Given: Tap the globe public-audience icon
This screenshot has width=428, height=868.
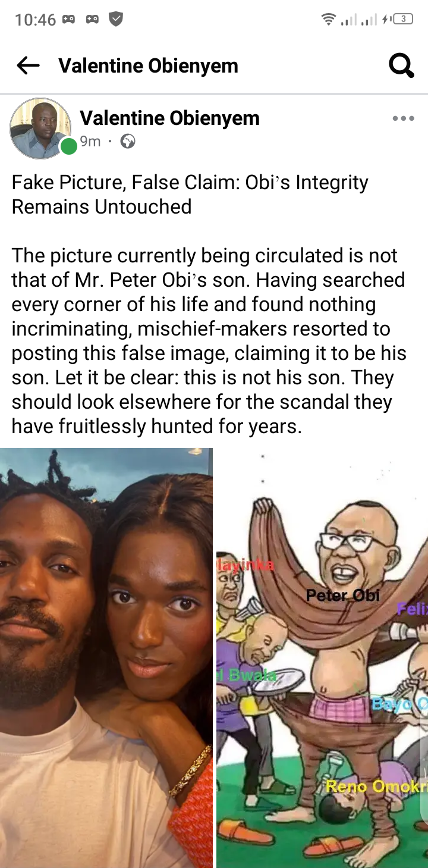Looking at the screenshot, I should 128,142.
